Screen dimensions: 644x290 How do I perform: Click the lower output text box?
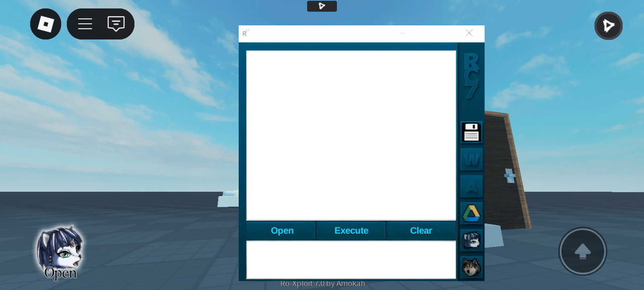[x=351, y=260]
